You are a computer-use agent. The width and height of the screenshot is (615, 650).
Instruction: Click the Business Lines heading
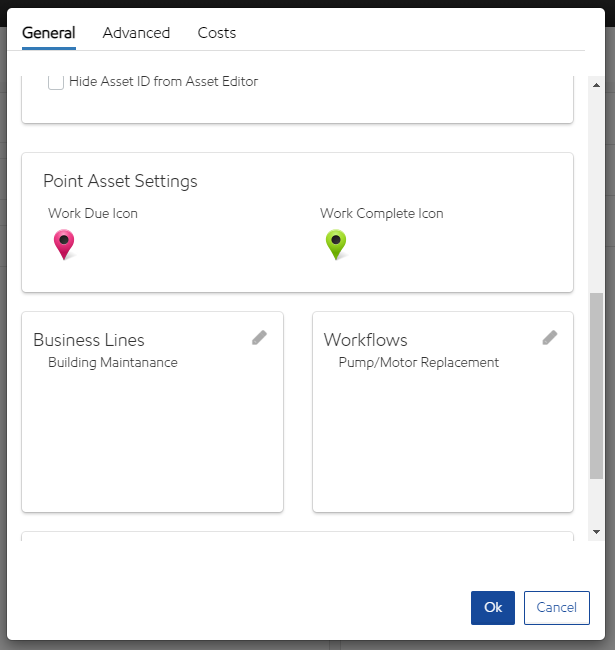click(89, 340)
